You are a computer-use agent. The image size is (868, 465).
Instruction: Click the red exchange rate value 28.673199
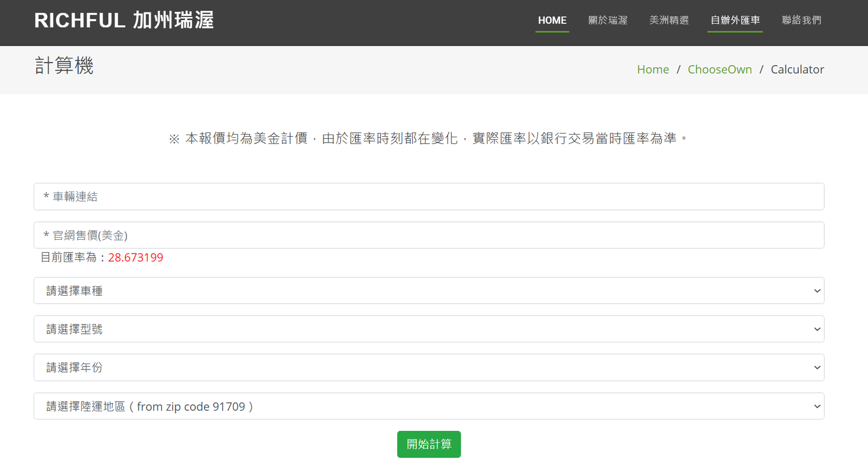point(136,258)
